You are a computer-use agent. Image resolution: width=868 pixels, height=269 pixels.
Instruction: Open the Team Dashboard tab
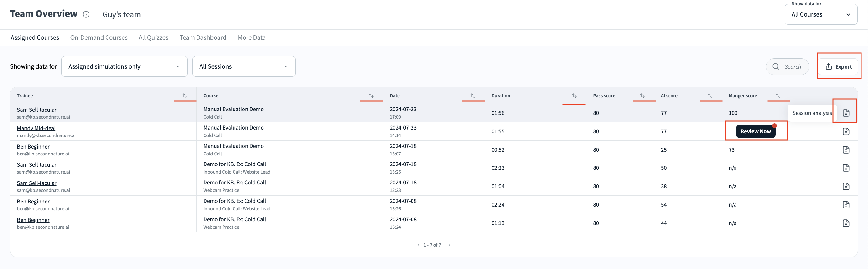pyautogui.click(x=203, y=37)
